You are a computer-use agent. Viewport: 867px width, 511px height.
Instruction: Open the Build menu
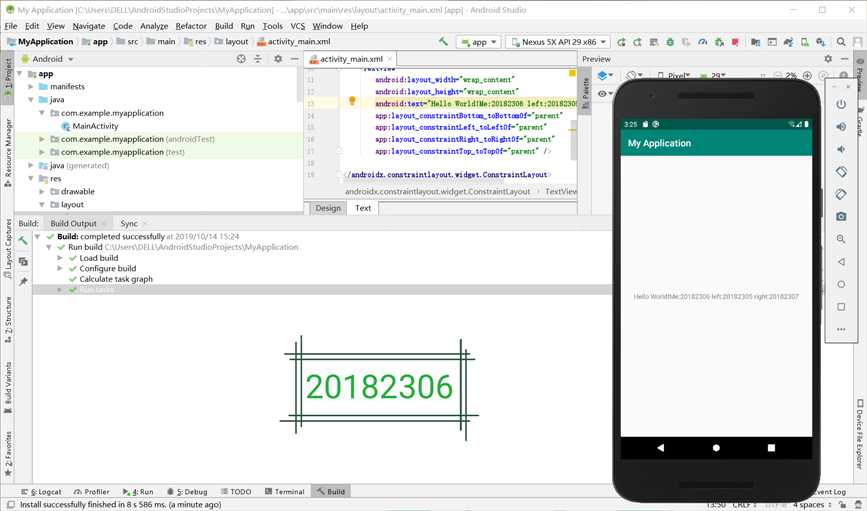tap(224, 26)
